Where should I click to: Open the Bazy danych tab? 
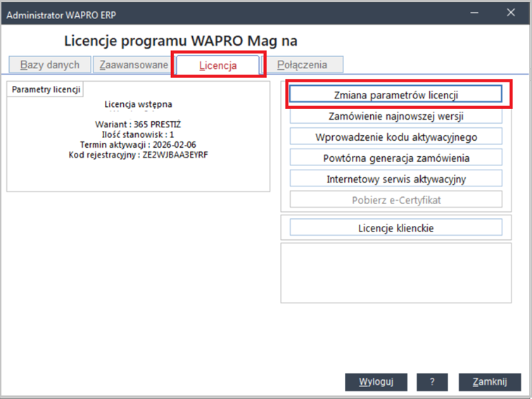[49, 65]
